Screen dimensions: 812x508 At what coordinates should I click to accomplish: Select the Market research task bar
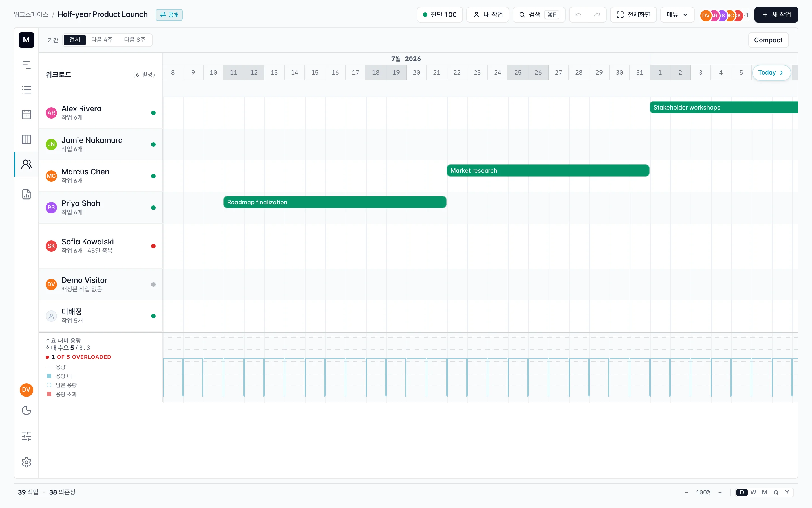click(548, 171)
